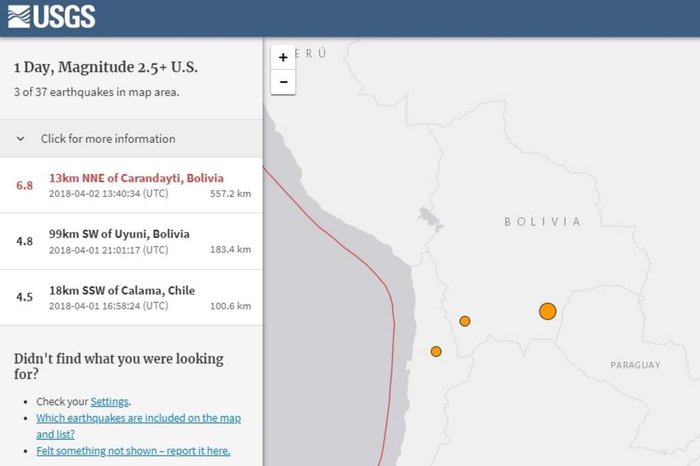Image resolution: width=700 pixels, height=466 pixels.
Task: Click the PARAGUAY label on the map
Action: (x=635, y=366)
